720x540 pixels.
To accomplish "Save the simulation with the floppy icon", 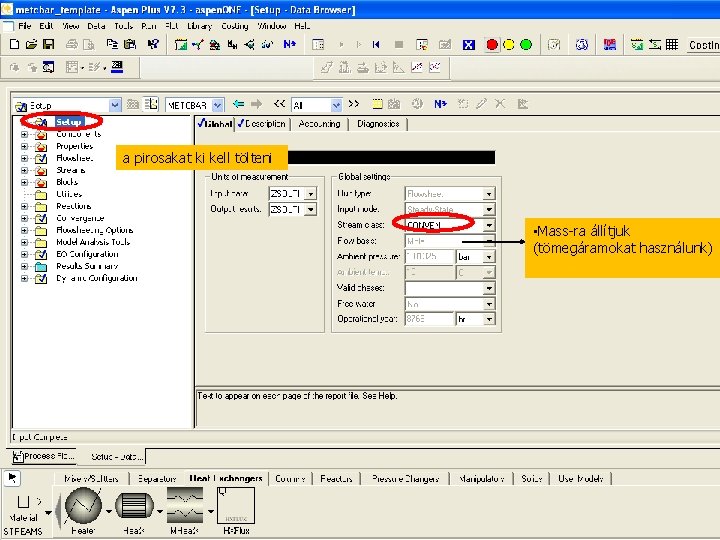I will pyautogui.click(x=48, y=44).
